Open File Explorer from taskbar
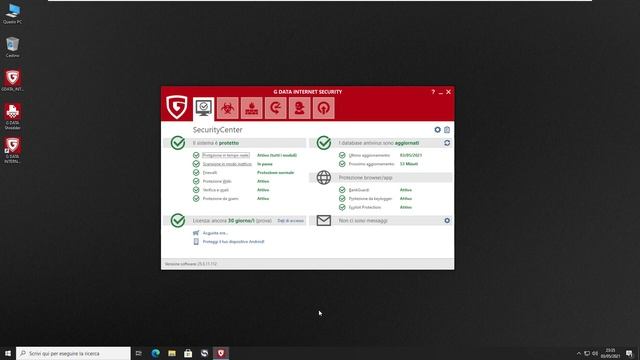This screenshot has height=360, width=640. [172, 353]
